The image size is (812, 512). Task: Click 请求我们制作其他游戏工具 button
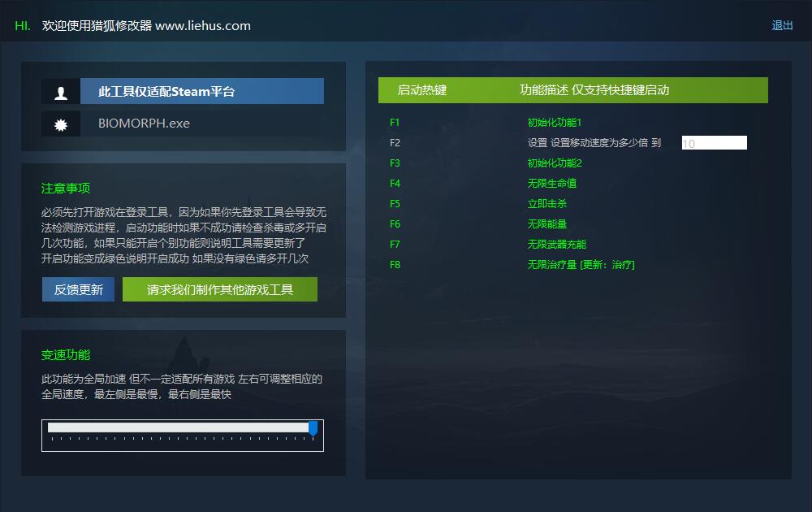point(219,289)
